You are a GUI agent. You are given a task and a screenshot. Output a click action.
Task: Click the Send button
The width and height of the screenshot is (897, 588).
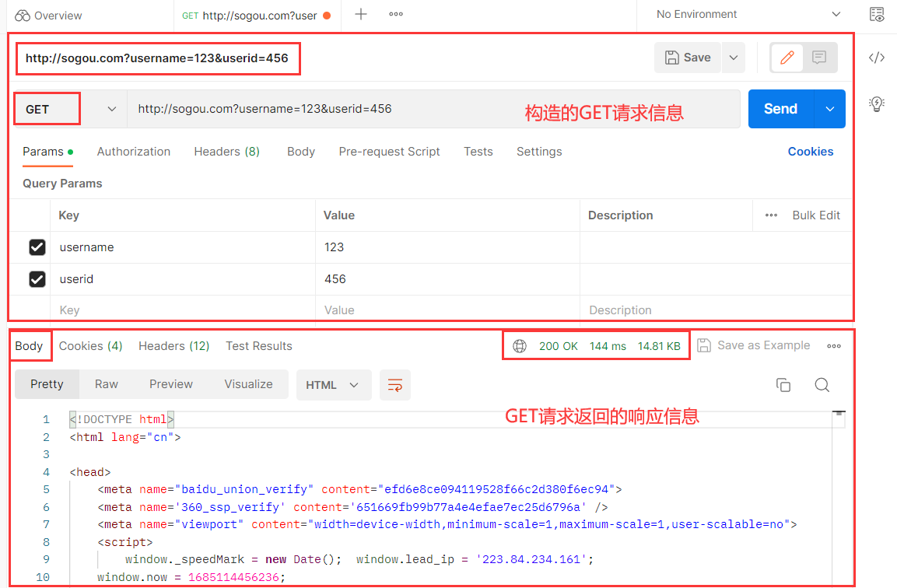(x=780, y=109)
